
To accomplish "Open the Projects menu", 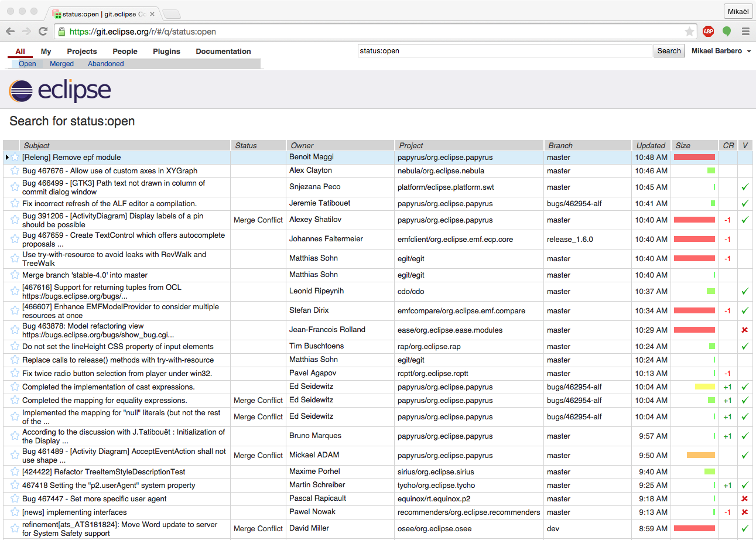I will [x=82, y=52].
